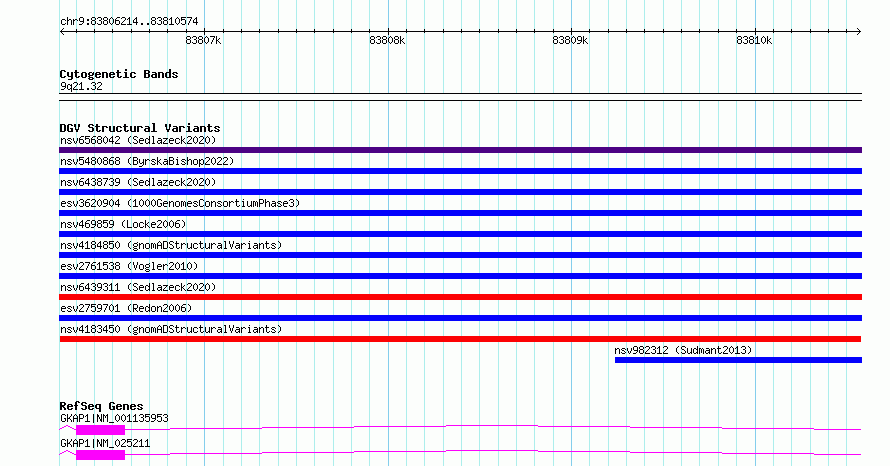Click the chr9:83806214..83810574 coordinates text

click(129, 22)
